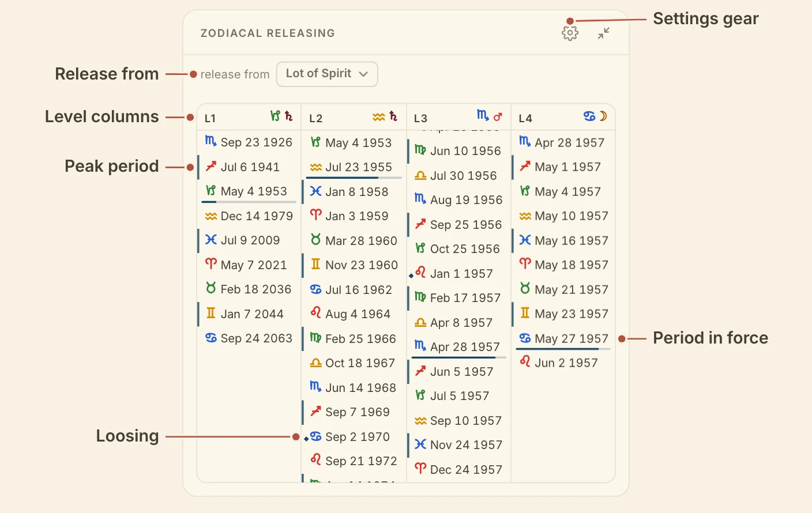Select the L4 period "May 27 1957"
Viewport: 812px width, 513px height.
pyautogui.click(x=563, y=338)
